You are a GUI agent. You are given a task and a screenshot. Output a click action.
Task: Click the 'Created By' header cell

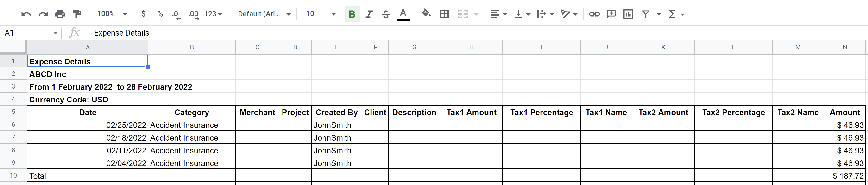[x=337, y=112]
